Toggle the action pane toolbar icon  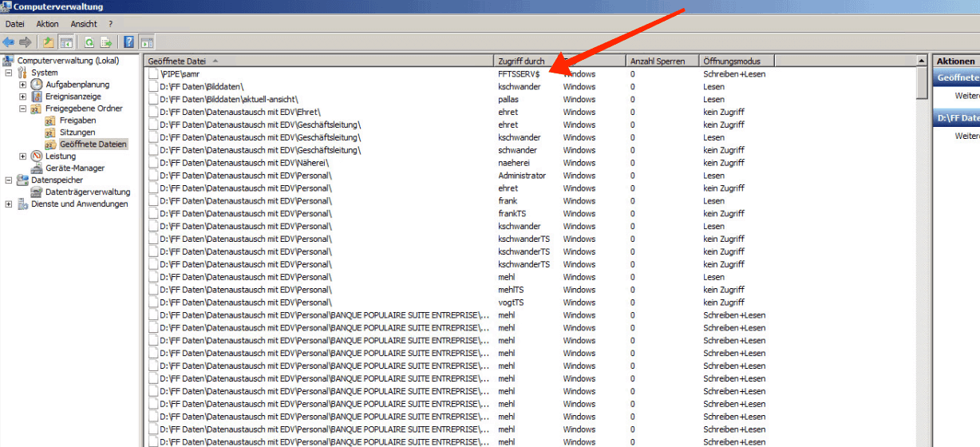point(147,42)
